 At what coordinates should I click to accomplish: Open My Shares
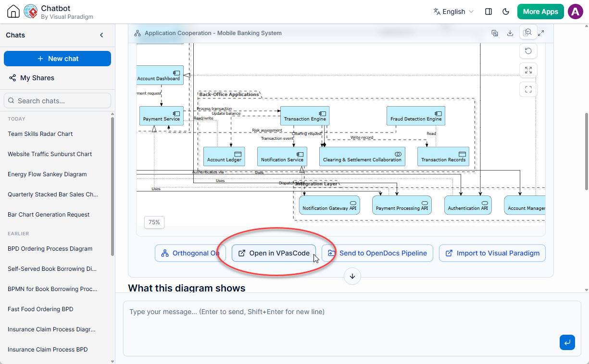[x=32, y=78]
